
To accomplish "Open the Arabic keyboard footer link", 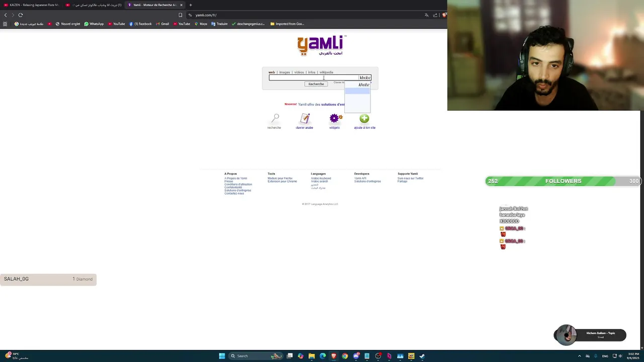I will point(321,178).
